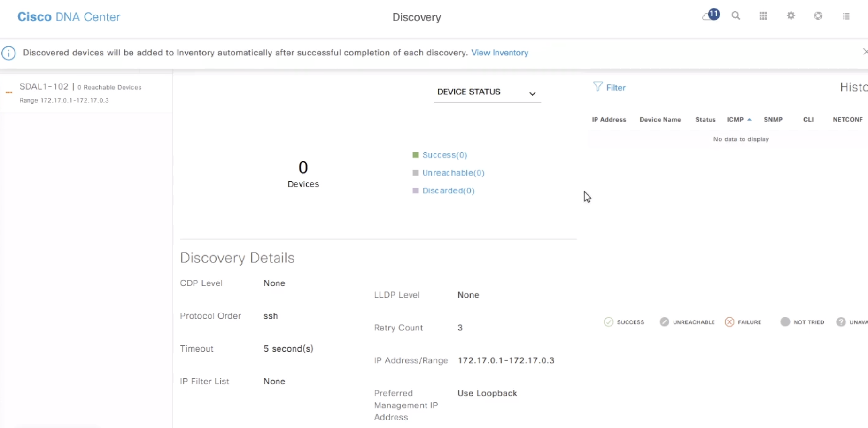Click "0 Reachable Devices" text in sidebar
868x428 pixels.
109,87
